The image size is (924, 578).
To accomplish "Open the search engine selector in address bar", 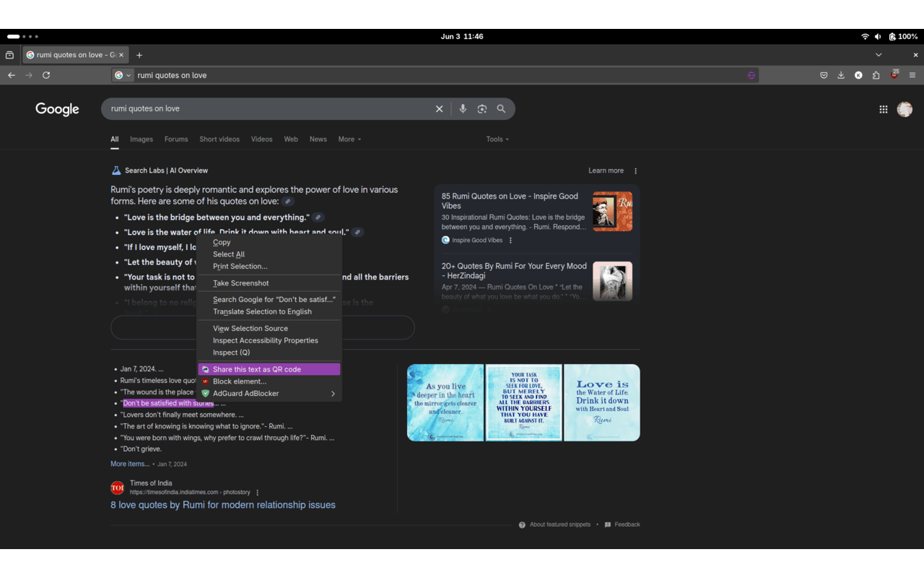I will (123, 75).
